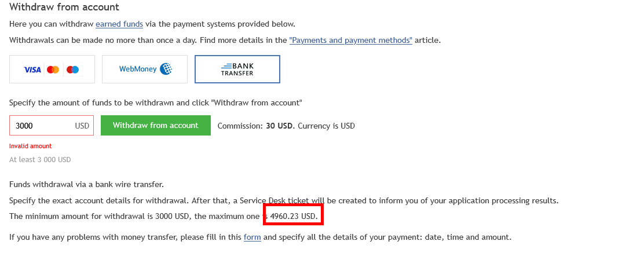Click the highlighted 4960.23 USD maximum amount
Screen dimensions: 644x278
click(294, 216)
